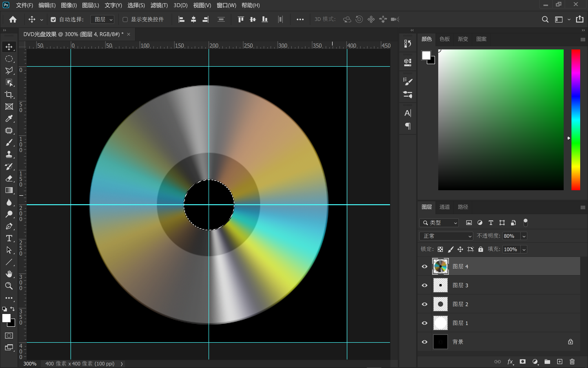Click the share icon at top right
This screenshot has width=588, height=368.
point(580,19)
